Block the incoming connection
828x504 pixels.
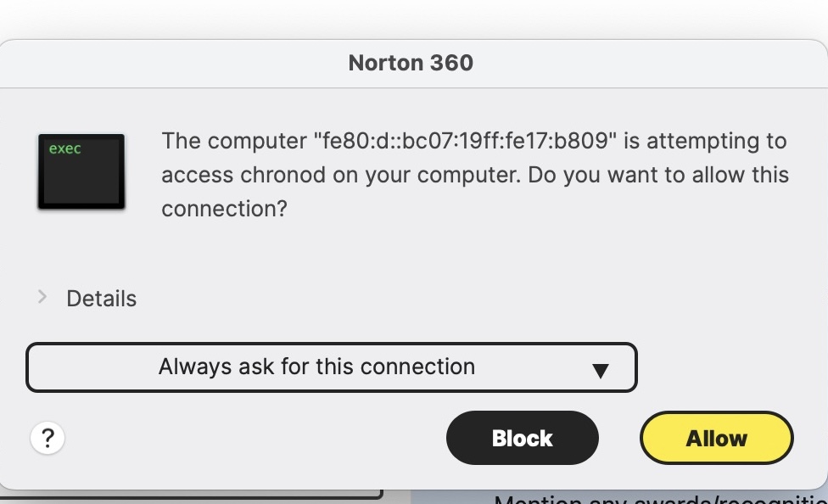pos(522,438)
